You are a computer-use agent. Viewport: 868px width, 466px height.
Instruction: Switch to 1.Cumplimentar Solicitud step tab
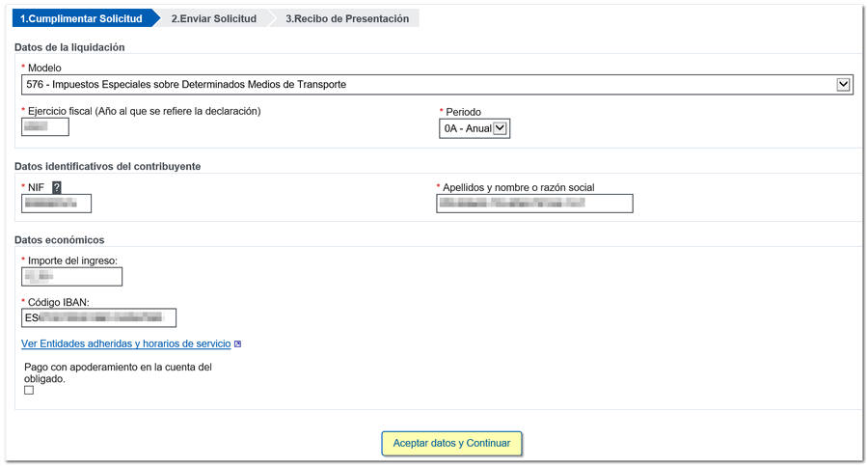click(x=81, y=18)
